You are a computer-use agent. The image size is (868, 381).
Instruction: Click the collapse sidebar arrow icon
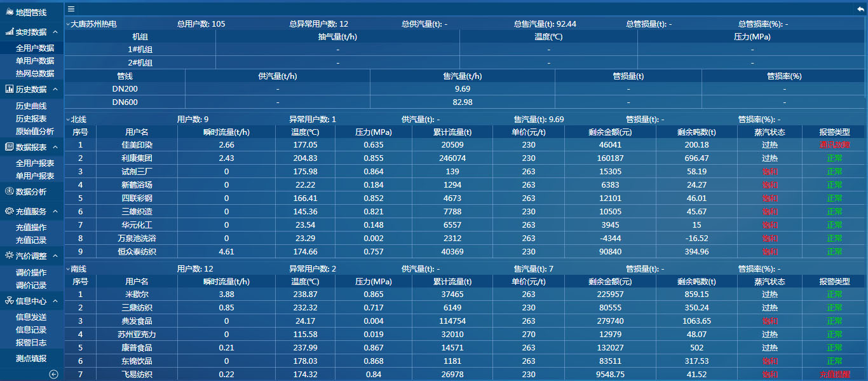click(53, 375)
